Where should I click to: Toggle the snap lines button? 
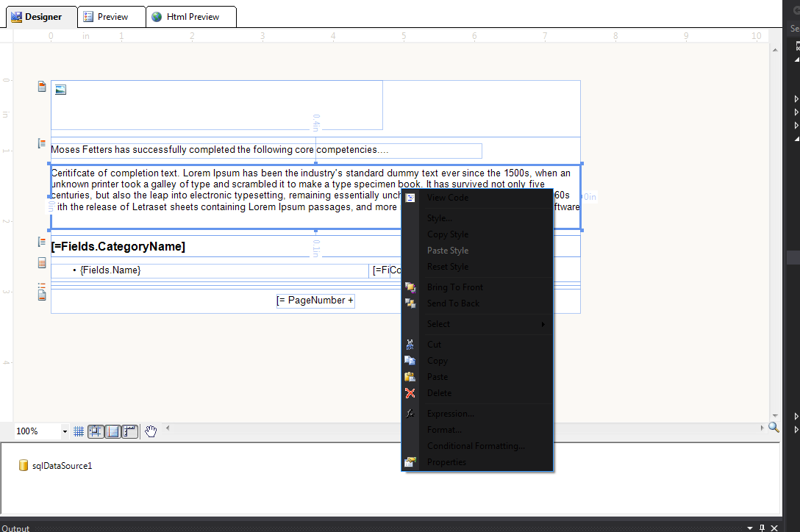point(113,431)
